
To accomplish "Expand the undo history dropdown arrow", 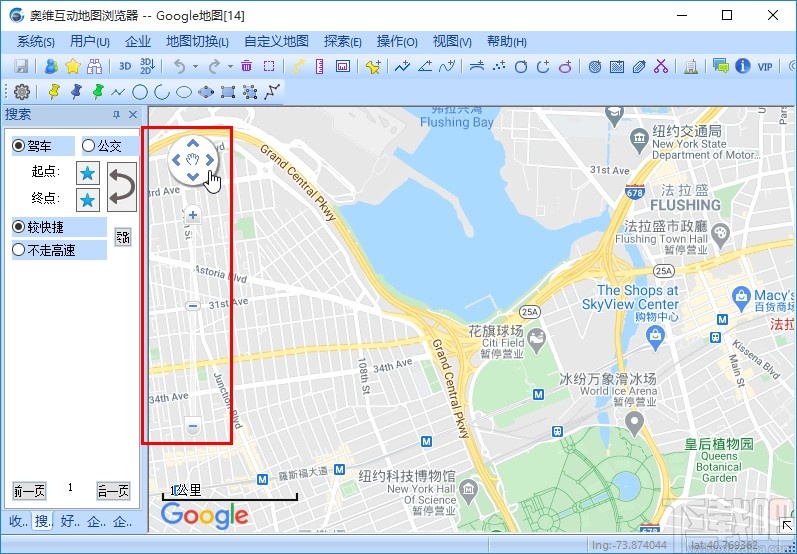I will (x=195, y=67).
